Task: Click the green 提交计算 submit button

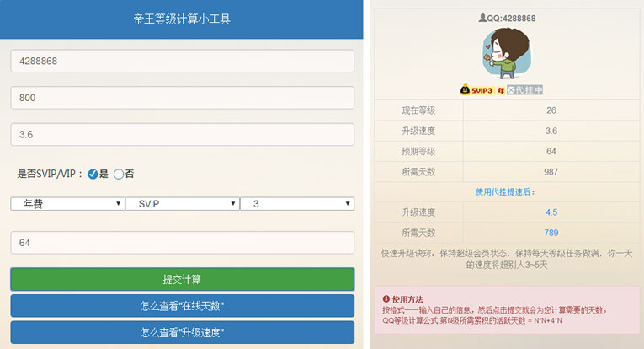Action: [182, 279]
